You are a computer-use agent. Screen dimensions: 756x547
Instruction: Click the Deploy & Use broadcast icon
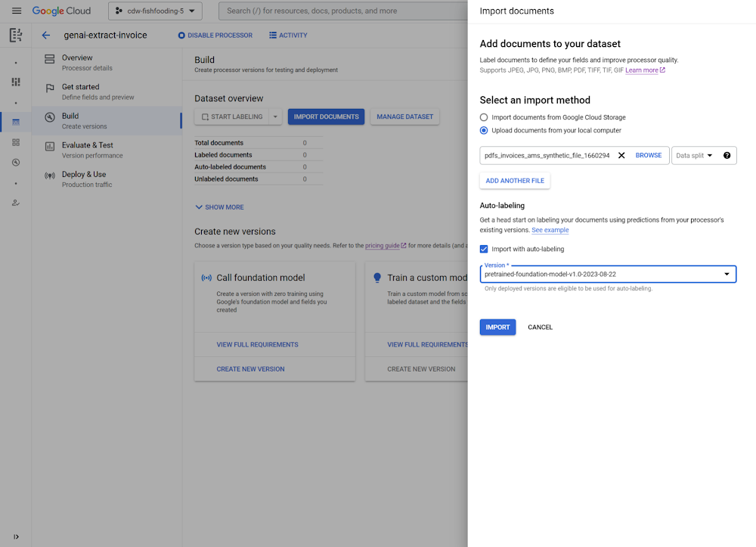coord(50,176)
